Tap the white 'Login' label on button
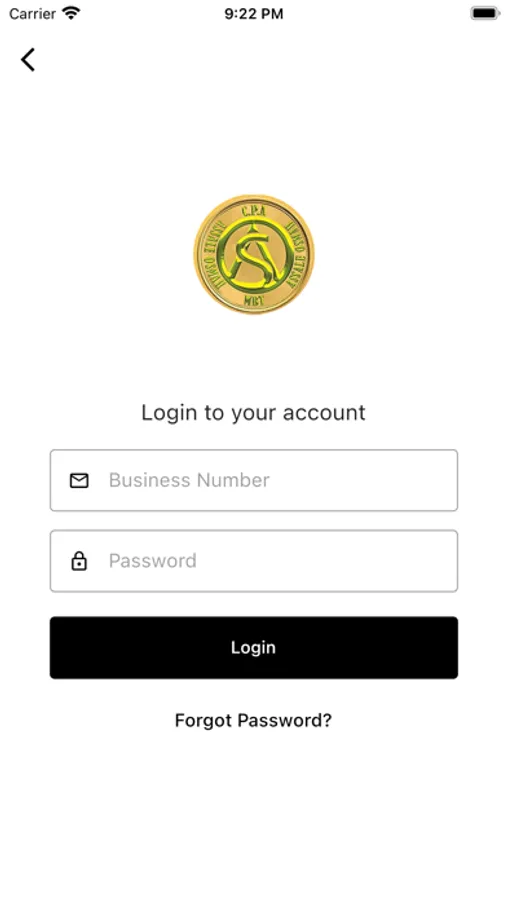This screenshot has width=507, height=900. [x=253, y=647]
